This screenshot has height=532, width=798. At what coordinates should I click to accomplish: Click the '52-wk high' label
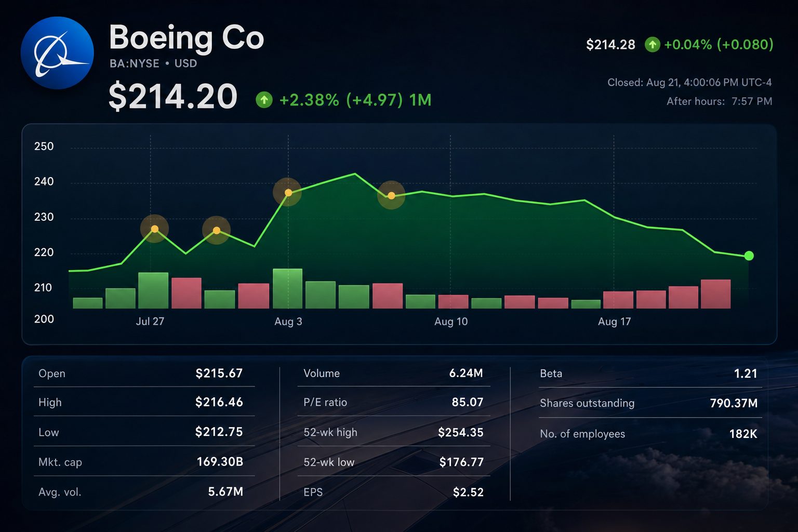pos(330,432)
